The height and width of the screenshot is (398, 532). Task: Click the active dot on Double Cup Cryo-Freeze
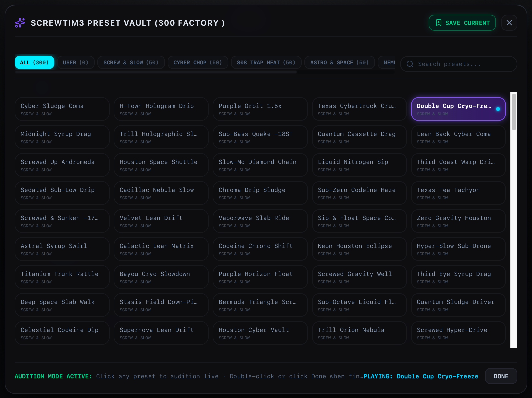coord(498,109)
